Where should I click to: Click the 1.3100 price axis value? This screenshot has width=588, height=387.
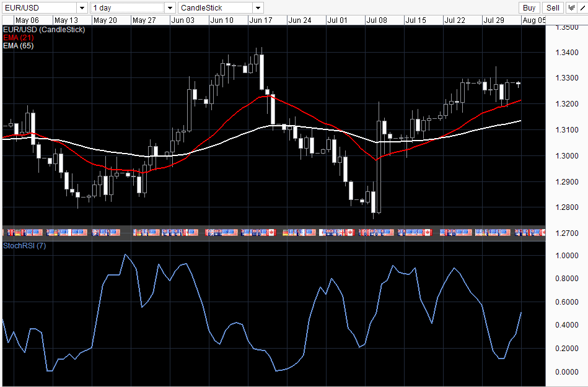[567, 130]
